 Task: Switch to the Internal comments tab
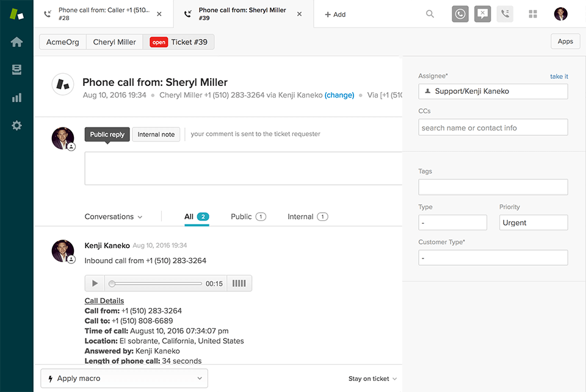(308, 217)
